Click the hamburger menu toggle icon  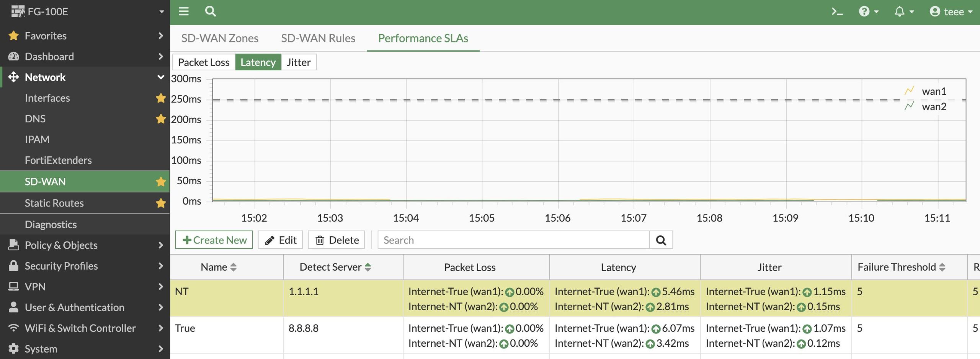pyautogui.click(x=184, y=11)
